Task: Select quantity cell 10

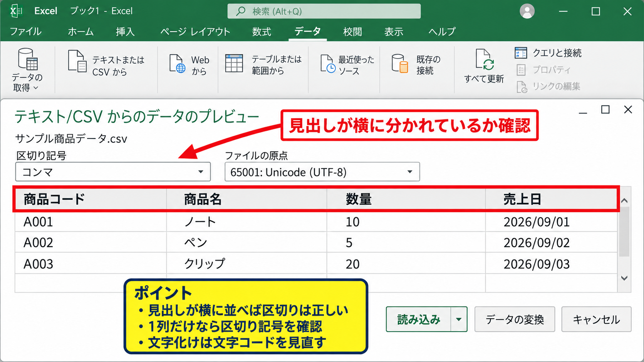Action: (x=406, y=222)
